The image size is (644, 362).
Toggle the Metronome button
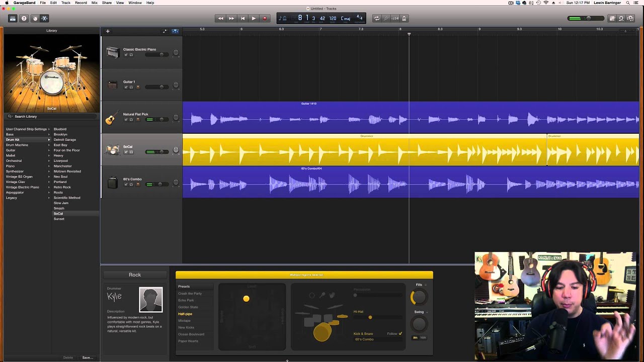(404, 19)
